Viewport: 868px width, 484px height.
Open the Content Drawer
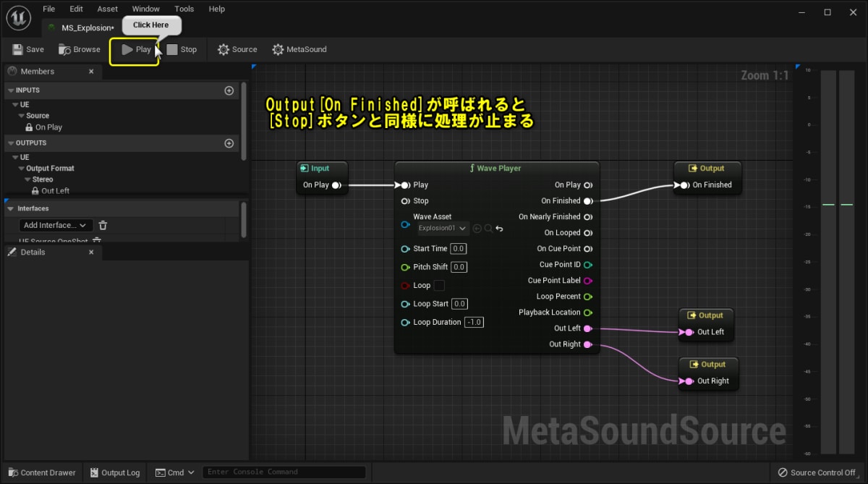tap(41, 472)
